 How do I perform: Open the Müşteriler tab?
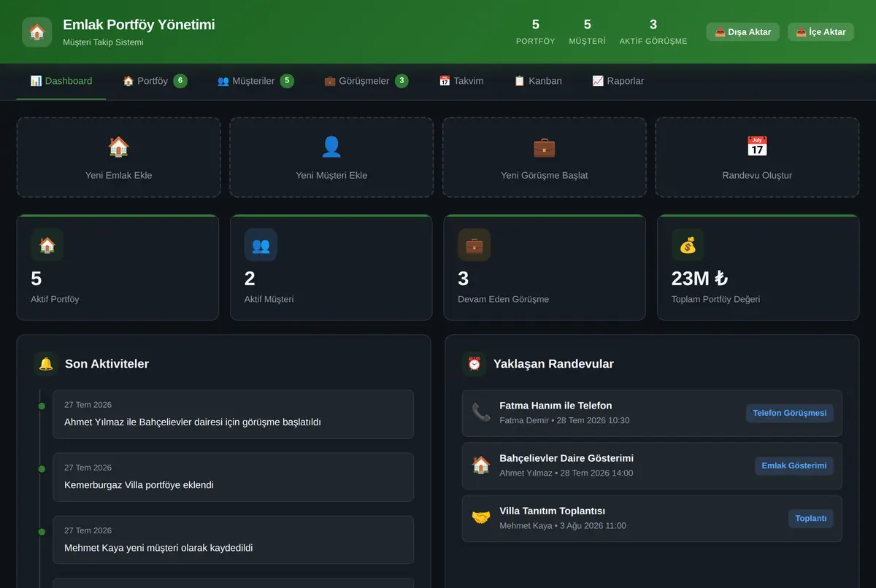[x=255, y=81]
